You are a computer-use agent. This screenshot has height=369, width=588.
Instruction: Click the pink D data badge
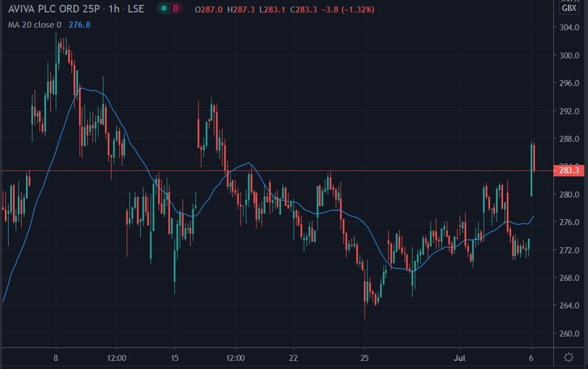click(175, 9)
